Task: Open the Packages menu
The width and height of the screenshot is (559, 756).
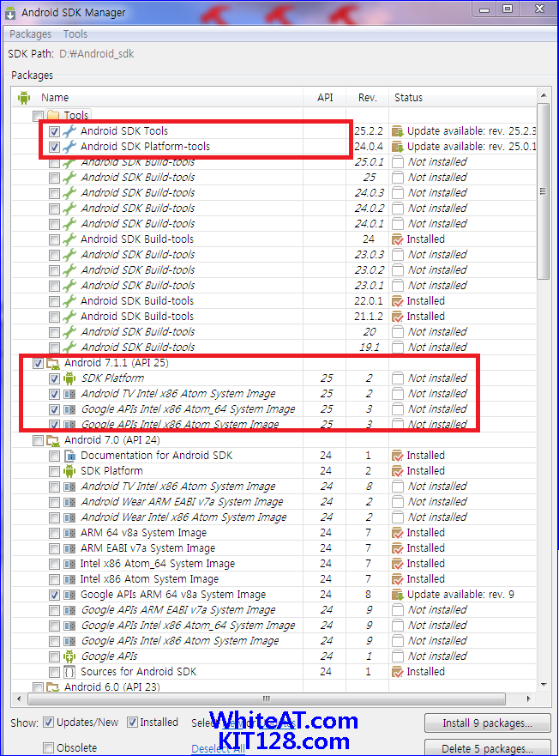Action: pyautogui.click(x=30, y=34)
